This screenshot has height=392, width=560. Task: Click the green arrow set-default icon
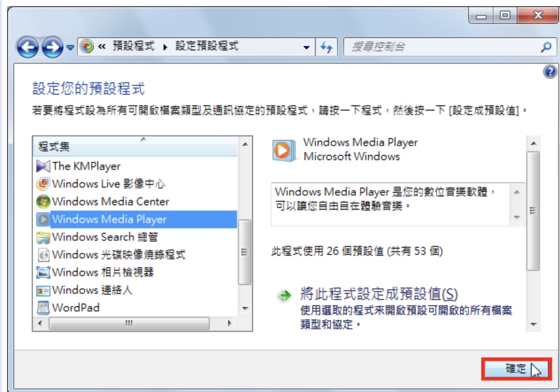[285, 296]
